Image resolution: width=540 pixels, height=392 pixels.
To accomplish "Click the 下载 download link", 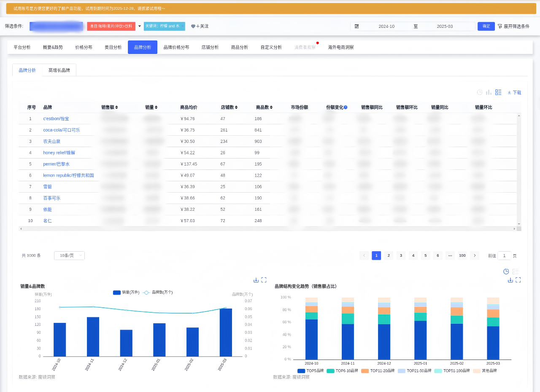I will (514, 93).
